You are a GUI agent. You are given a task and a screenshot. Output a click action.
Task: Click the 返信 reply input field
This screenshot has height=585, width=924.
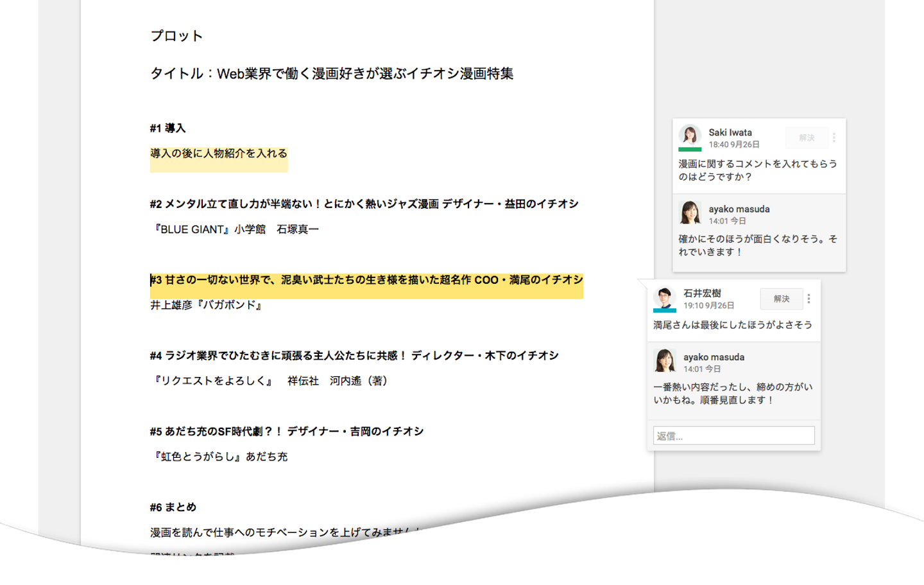(x=734, y=435)
